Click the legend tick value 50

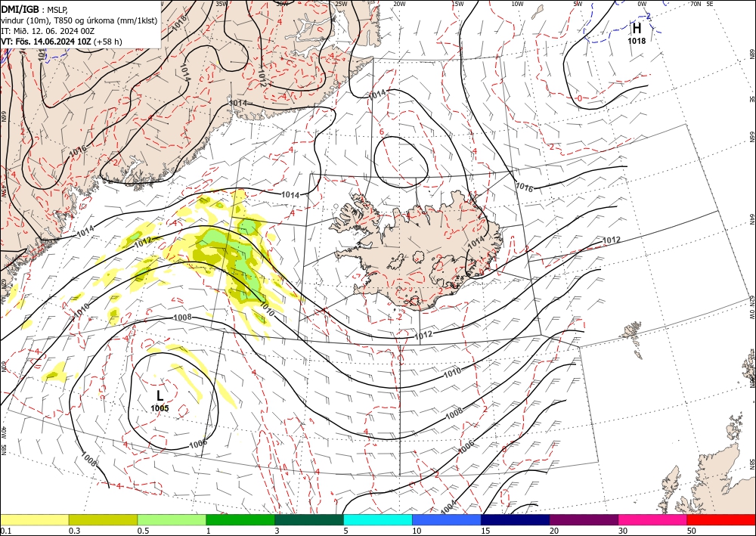pyautogui.click(x=692, y=531)
